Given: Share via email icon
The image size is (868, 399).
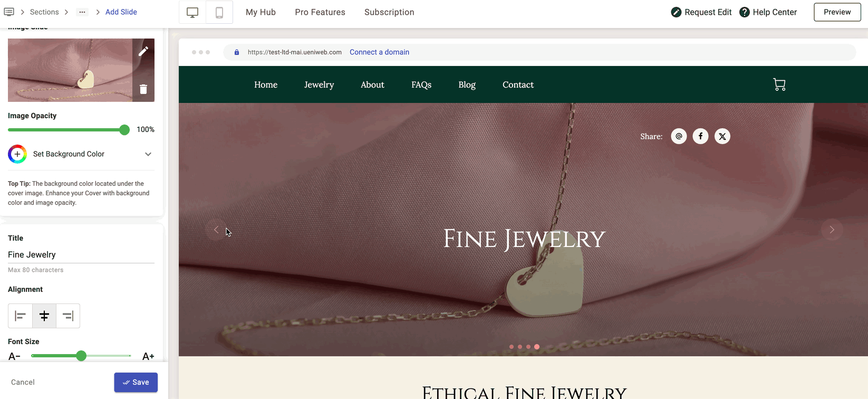Looking at the screenshot, I should click(x=679, y=136).
